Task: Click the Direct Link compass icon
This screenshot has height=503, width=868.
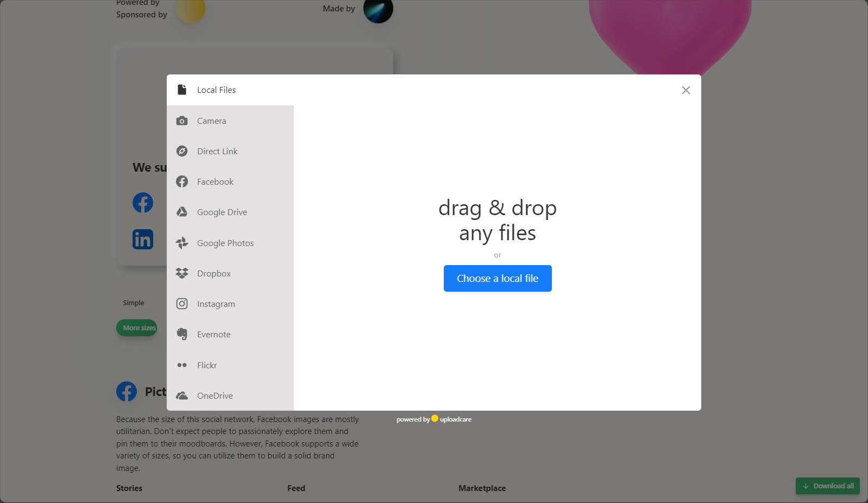Action: pyautogui.click(x=182, y=151)
